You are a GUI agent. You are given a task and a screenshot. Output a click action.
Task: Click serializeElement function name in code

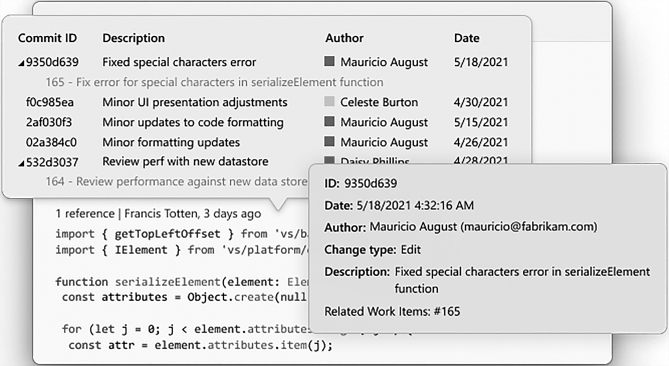tap(167, 282)
